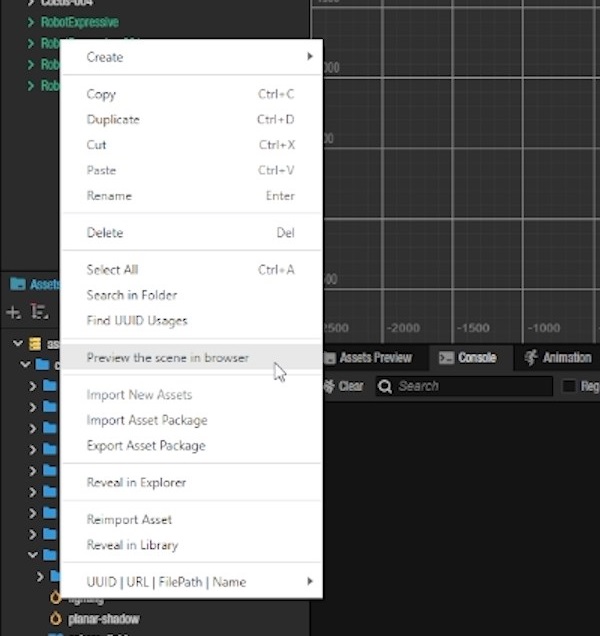Click the magnifier icon in console search
The image size is (600, 636).
point(384,386)
